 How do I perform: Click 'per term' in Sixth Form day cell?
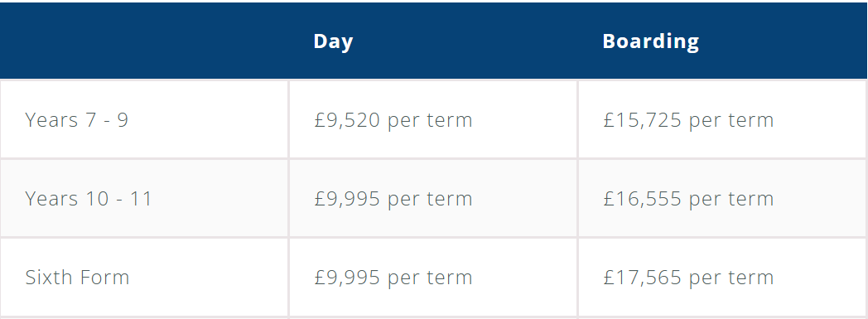tap(430, 278)
